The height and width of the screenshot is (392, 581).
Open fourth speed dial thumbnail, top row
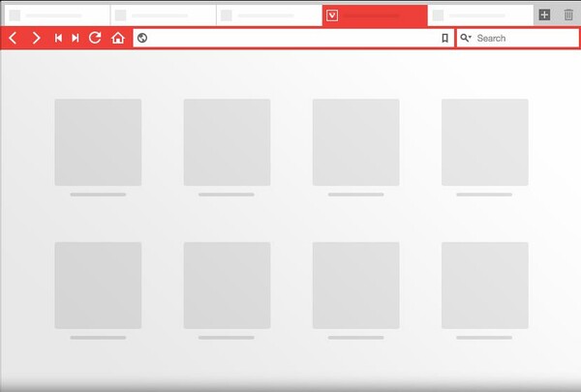485,142
